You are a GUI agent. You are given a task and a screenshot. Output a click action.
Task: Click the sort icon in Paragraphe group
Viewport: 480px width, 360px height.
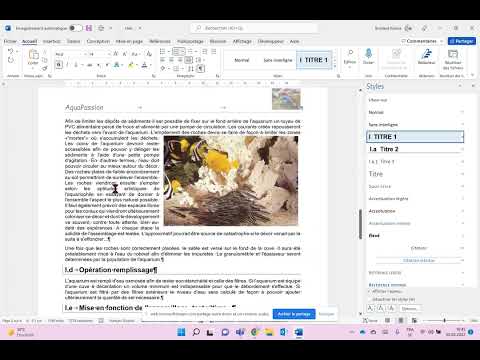click(x=191, y=69)
